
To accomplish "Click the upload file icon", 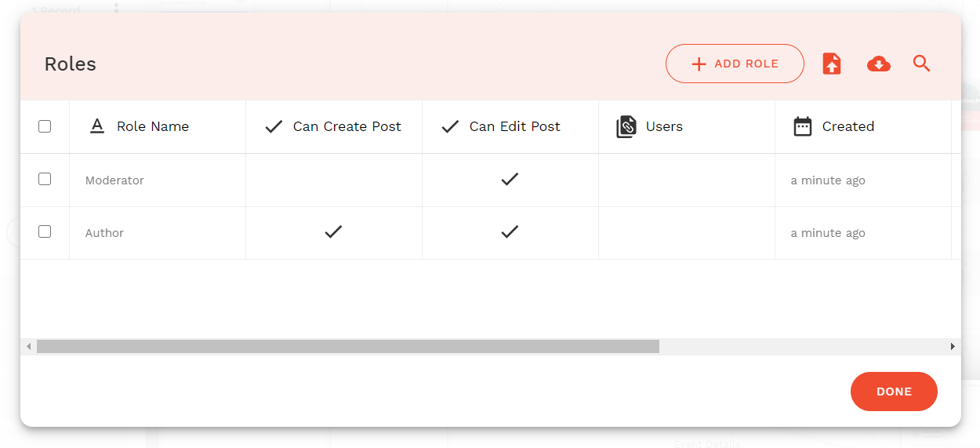I will (x=832, y=64).
